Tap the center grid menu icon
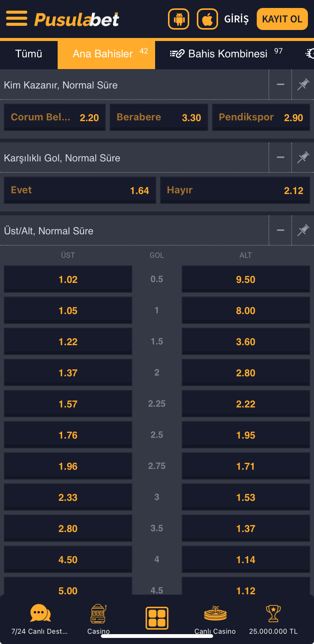Screen dimensions: 314x644 point(157,618)
